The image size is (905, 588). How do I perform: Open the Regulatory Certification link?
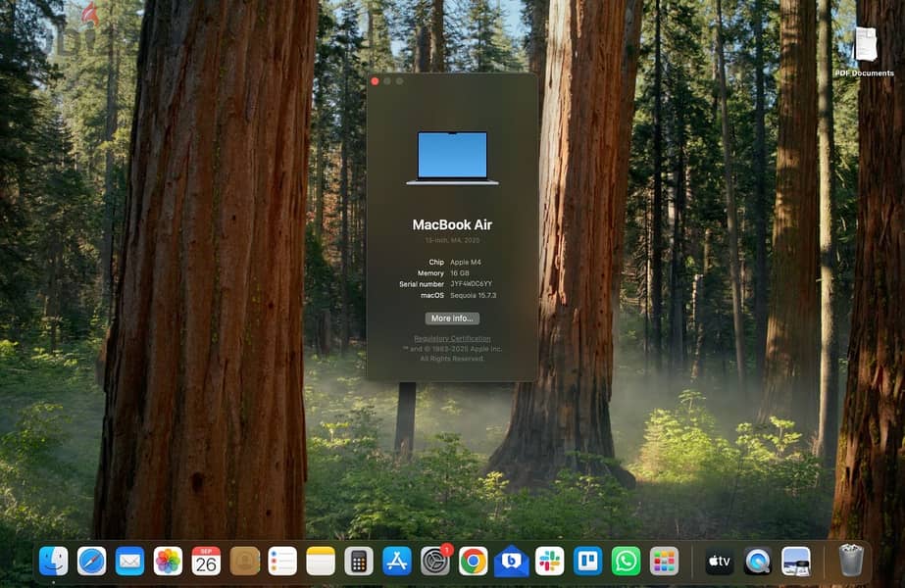pos(452,339)
